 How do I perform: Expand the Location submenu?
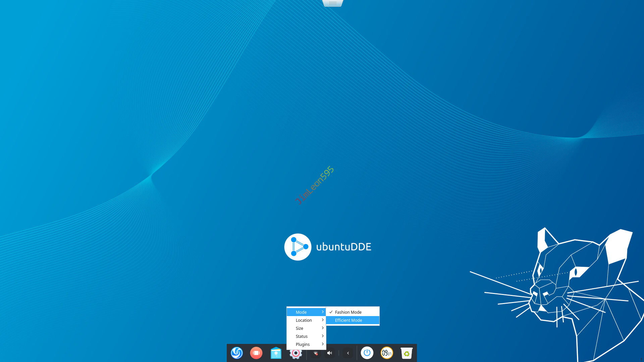tap(304, 320)
